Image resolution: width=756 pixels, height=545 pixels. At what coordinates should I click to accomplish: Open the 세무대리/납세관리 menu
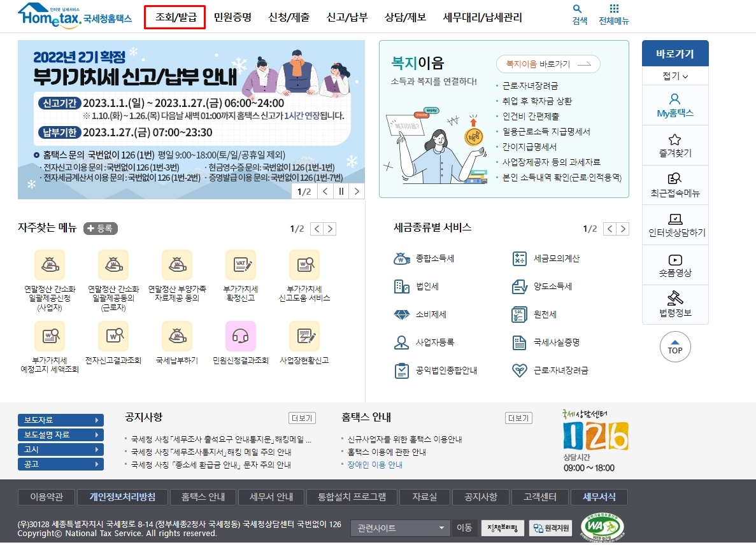483,17
